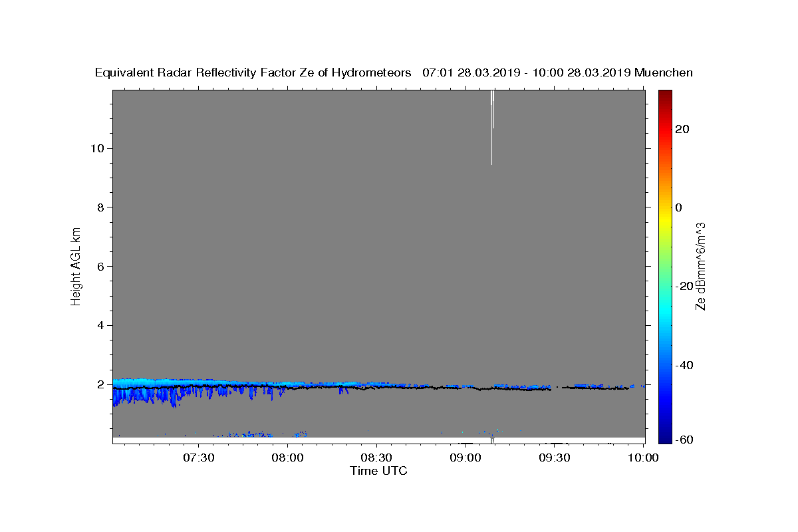Click the height tick label 2
The width and height of the screenshot is (798, 532).
[x=100, y=384]
